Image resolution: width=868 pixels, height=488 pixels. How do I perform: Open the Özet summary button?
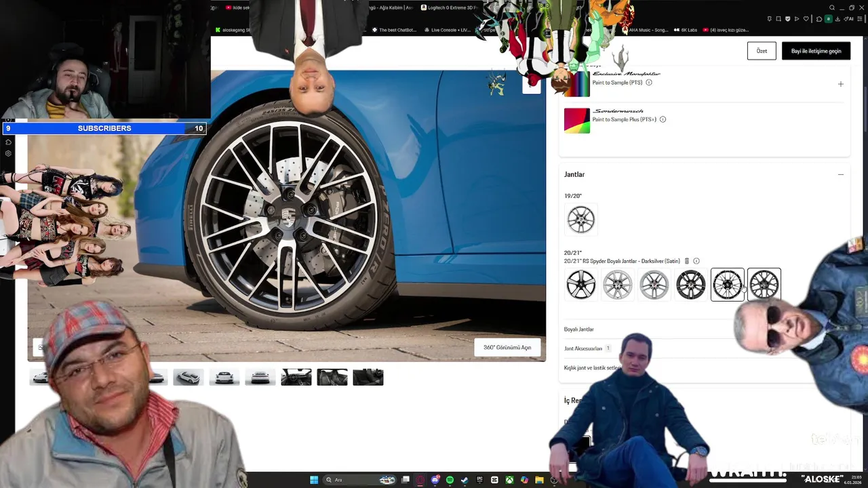coord(762,51)
